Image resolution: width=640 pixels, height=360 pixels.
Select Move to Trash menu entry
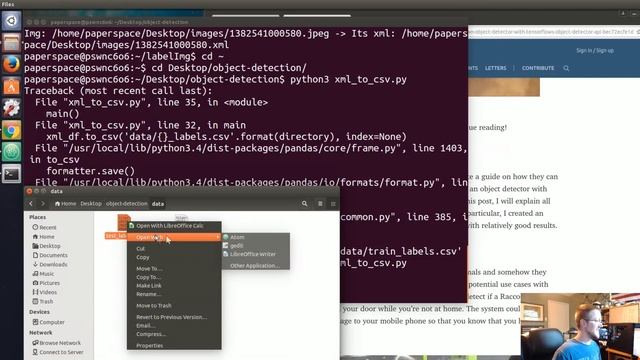coord(174,305)
